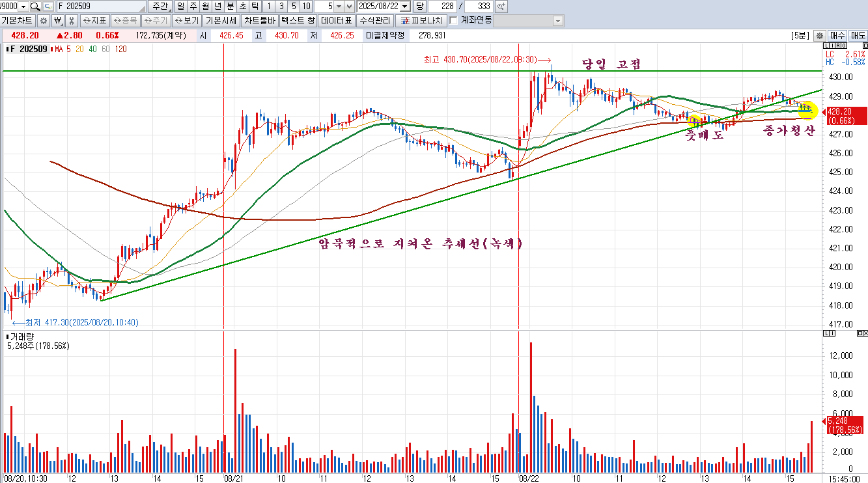Select the 주 (weekly) period
The width and height of the screenshot is (868, 483).
point(193,7)
